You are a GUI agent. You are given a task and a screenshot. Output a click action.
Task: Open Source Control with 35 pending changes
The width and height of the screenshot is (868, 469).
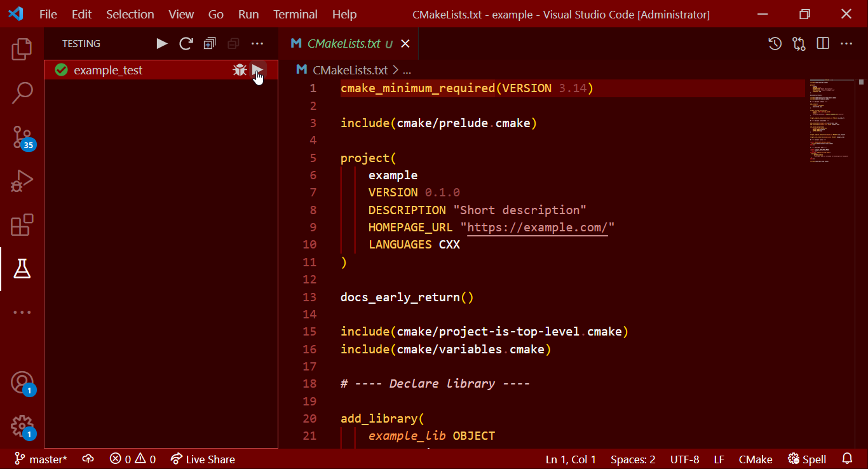point(22,135)
